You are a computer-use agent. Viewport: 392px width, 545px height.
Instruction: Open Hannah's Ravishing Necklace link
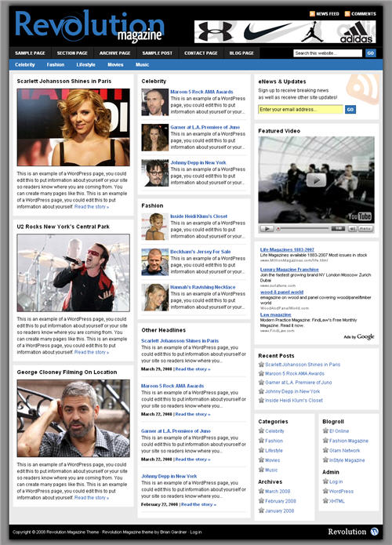pyautogui.click(x=202, y=287)
